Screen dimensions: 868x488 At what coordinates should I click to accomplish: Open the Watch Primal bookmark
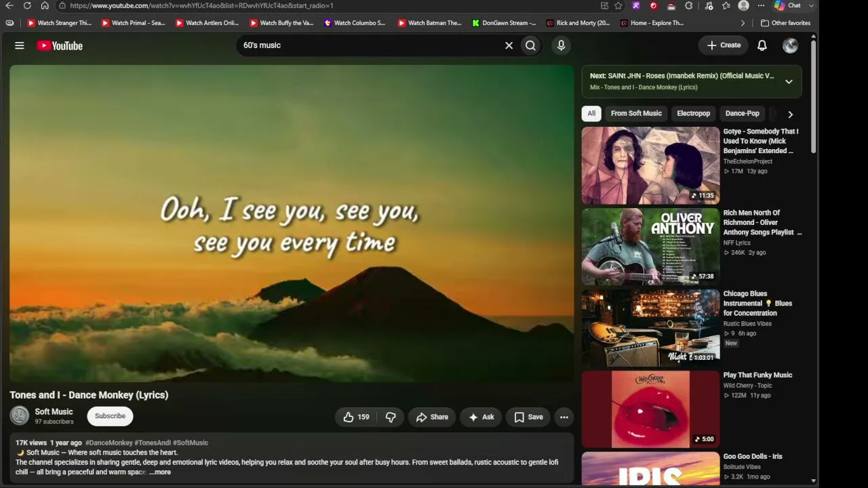133,23
